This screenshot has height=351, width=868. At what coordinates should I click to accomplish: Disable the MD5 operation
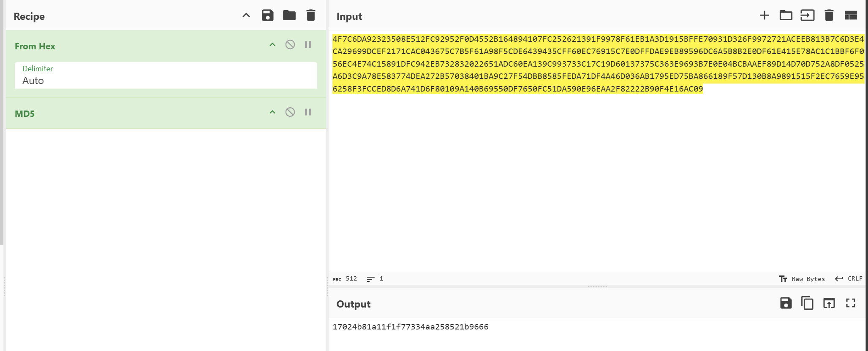click(290, 112)
